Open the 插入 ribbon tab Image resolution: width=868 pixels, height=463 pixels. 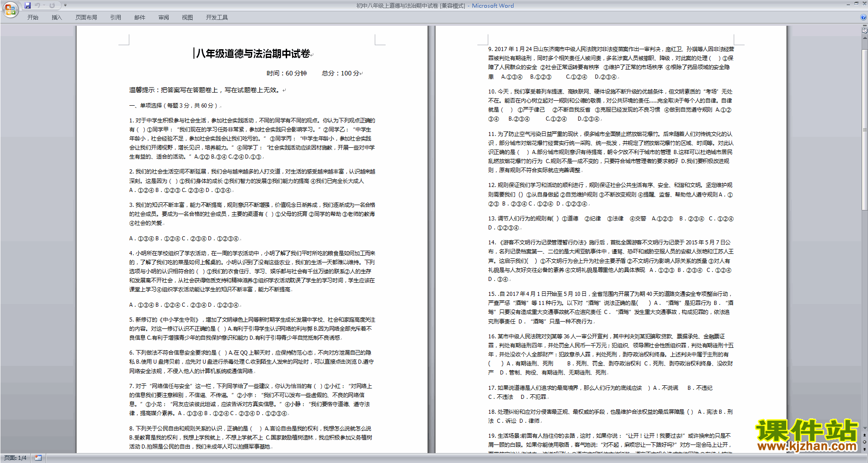(x=57, y=17)
